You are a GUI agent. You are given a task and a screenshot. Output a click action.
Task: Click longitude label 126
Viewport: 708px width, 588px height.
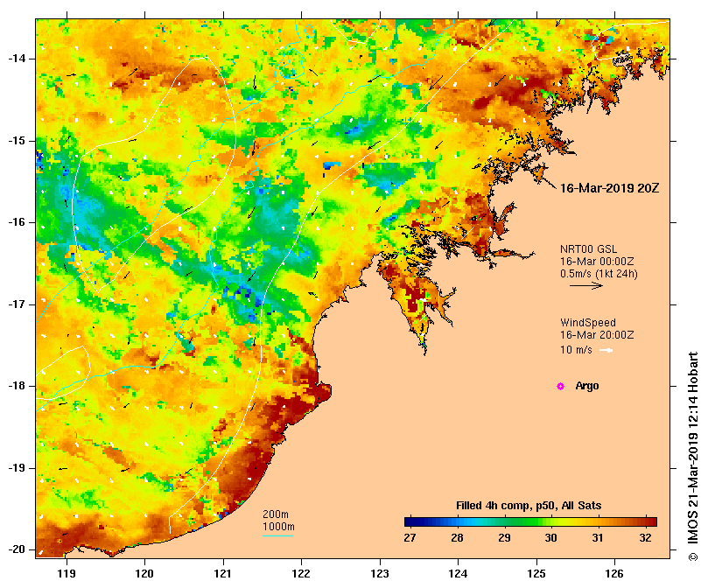[614, 573]
